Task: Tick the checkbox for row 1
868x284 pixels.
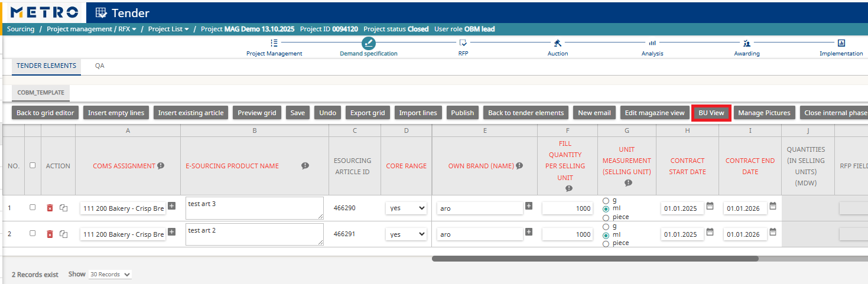Action: [x=32, y=207]
